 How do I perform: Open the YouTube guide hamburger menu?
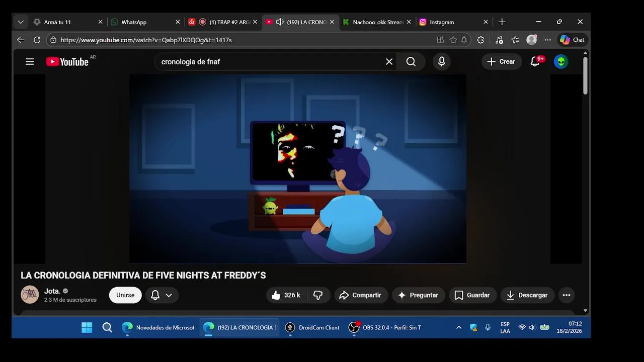(30, 62)
